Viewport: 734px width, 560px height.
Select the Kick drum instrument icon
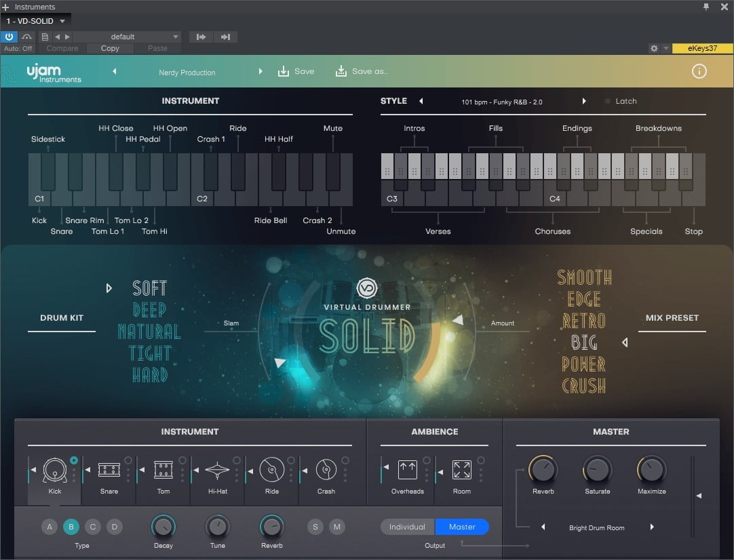(54, 471)
